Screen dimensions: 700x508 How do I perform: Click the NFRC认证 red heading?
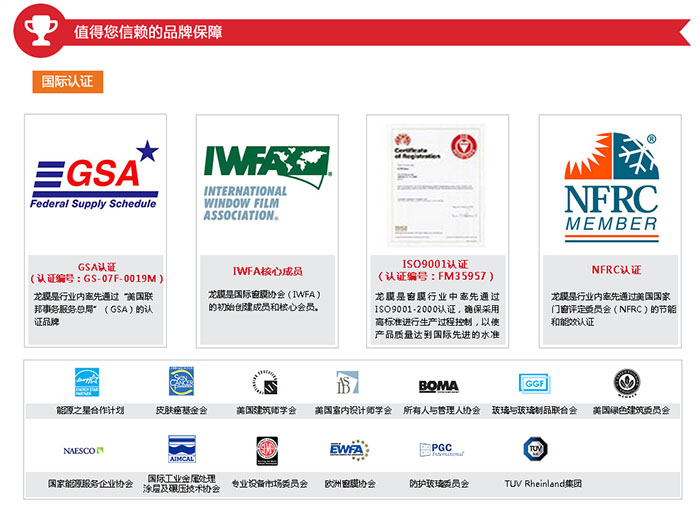(617, 270)
